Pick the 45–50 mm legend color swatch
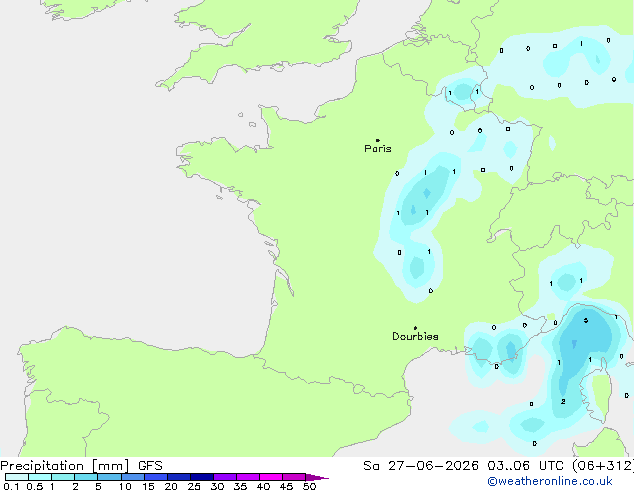Image resolution: width=634 pixels, height=490 pixels. (x=294, y=477)
